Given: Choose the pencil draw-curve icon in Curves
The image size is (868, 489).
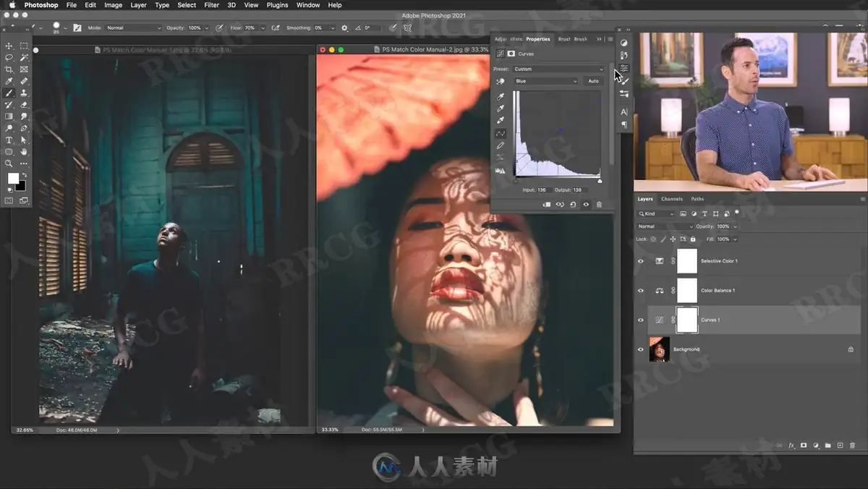Looking at the screenshot, I should (x=500, y=145).
